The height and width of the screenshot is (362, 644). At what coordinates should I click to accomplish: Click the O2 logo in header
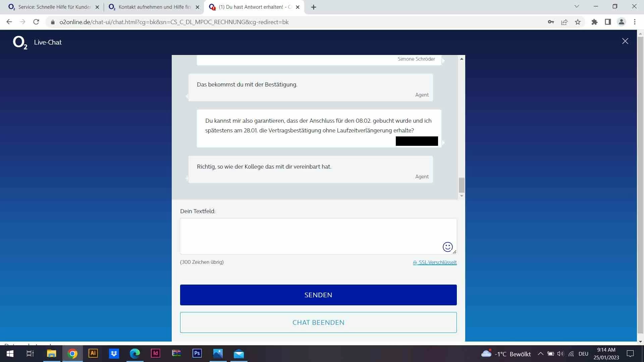20,43
